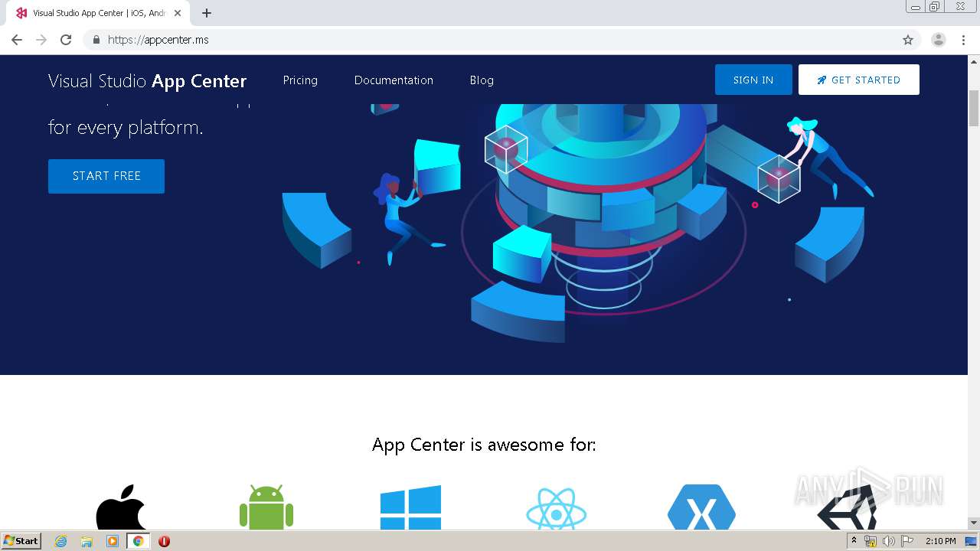This screenshot has width=980, height=551.
Task: Click 'App Center is awesome for:' heading
Action: click(484, 445)
